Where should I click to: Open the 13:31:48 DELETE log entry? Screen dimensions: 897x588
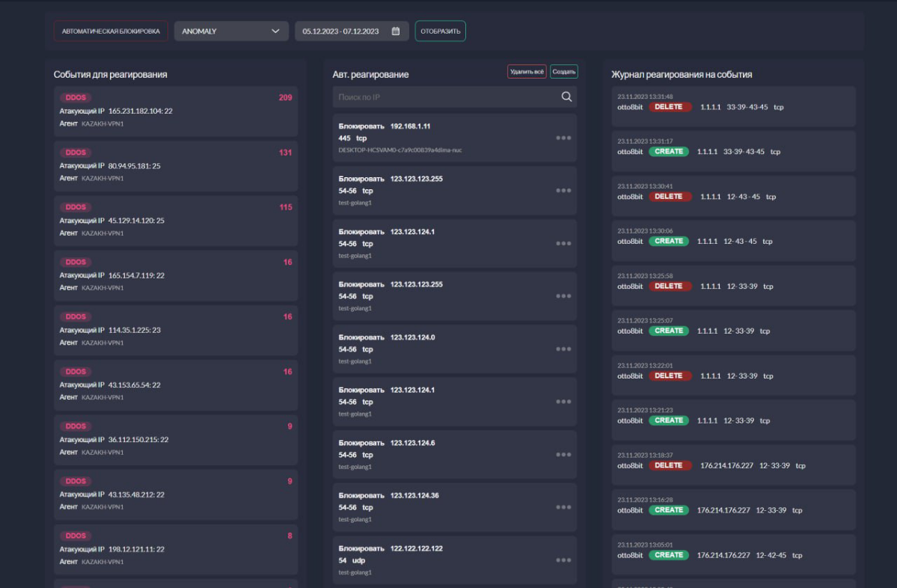point(733,106)
